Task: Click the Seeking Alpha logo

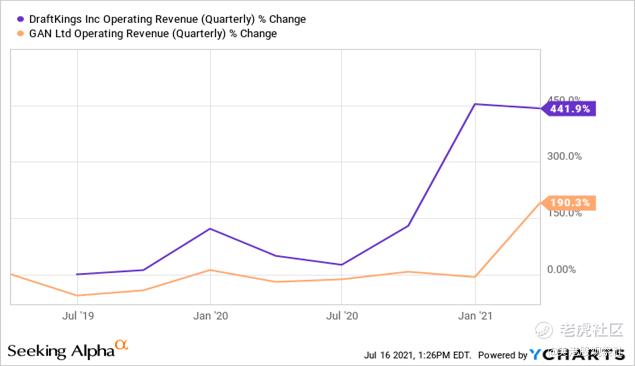Action: (x=68, y=350)
